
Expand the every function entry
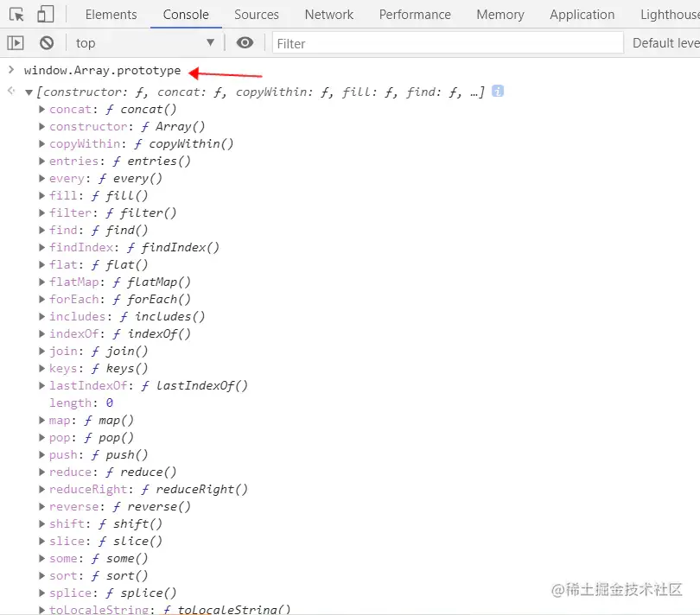[41, 179]
